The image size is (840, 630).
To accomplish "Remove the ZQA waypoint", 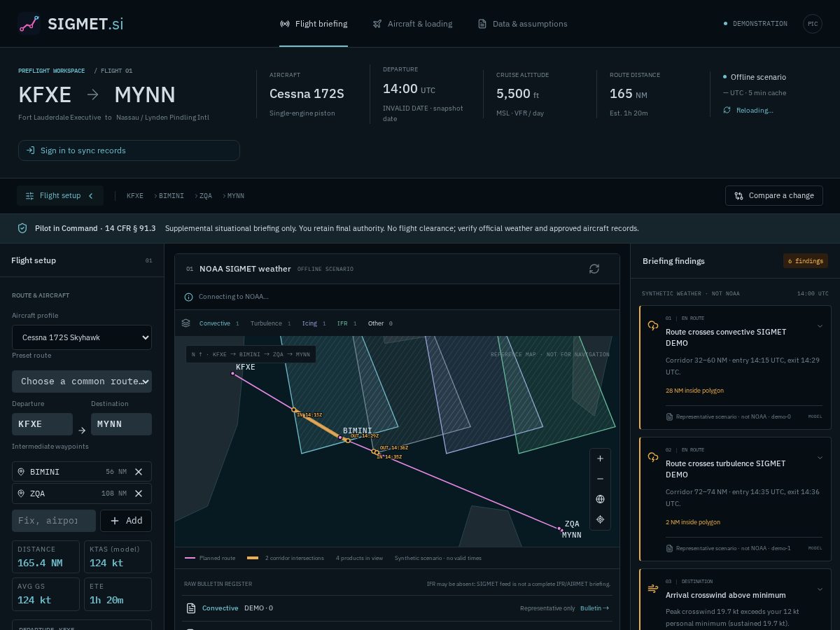I will click(x=139, y=493).
